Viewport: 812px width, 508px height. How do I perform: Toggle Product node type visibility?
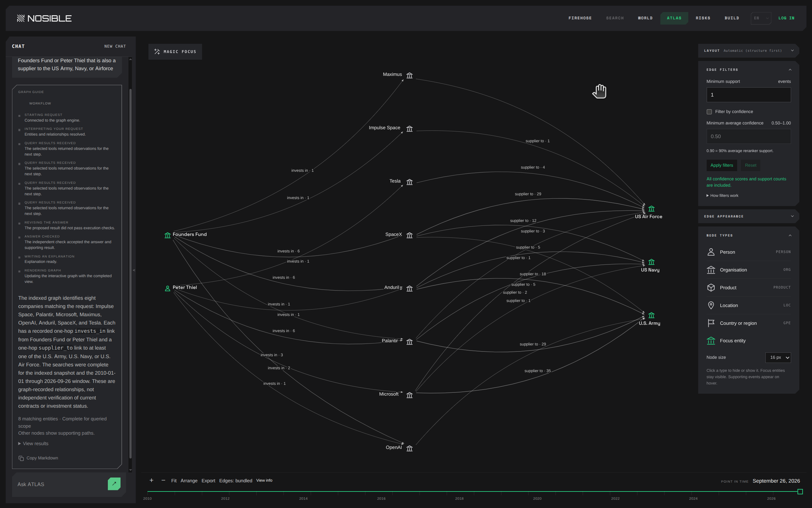(748, 288)
